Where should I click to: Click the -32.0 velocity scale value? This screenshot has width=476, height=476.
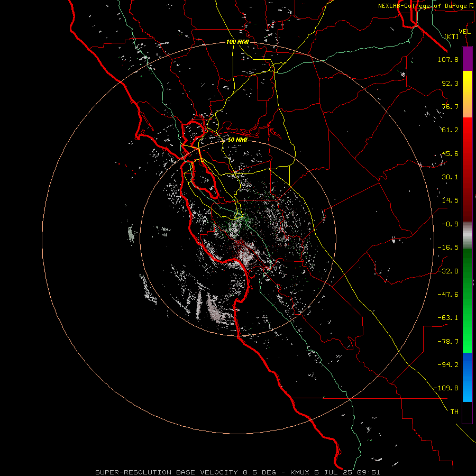click(x=448, y=271)
